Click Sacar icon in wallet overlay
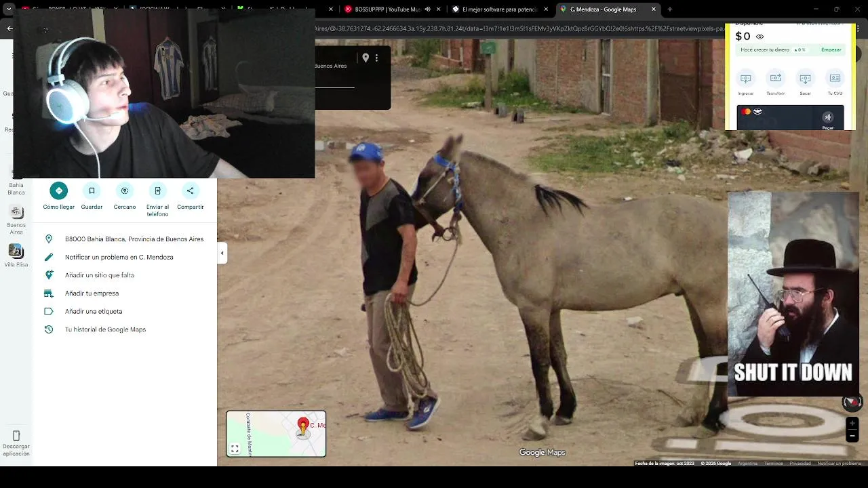Viewport: 868px width, 488px height. [x=805, y=79]
